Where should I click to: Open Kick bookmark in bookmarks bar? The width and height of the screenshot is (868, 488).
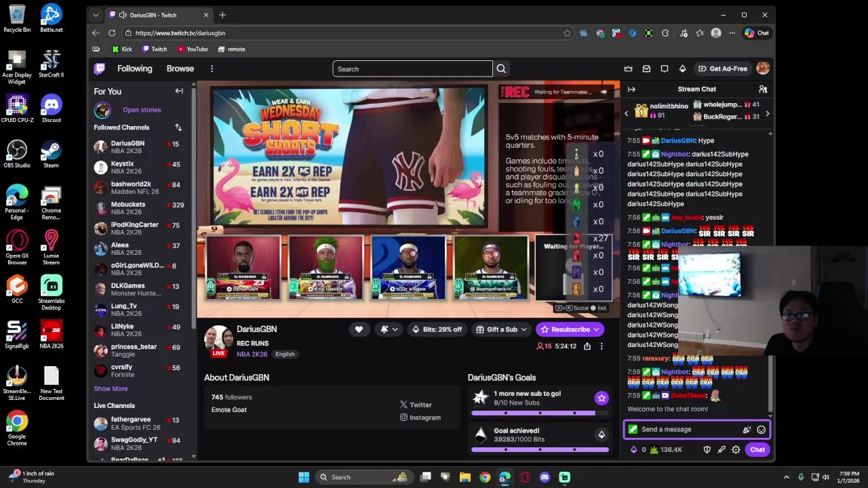[x=122, y=49]
